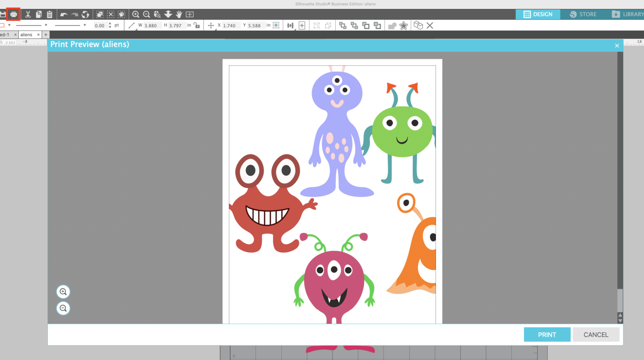Zoom in on the print preview
The width and height of the screenshot is (644, 360).
tap(63, 292)
